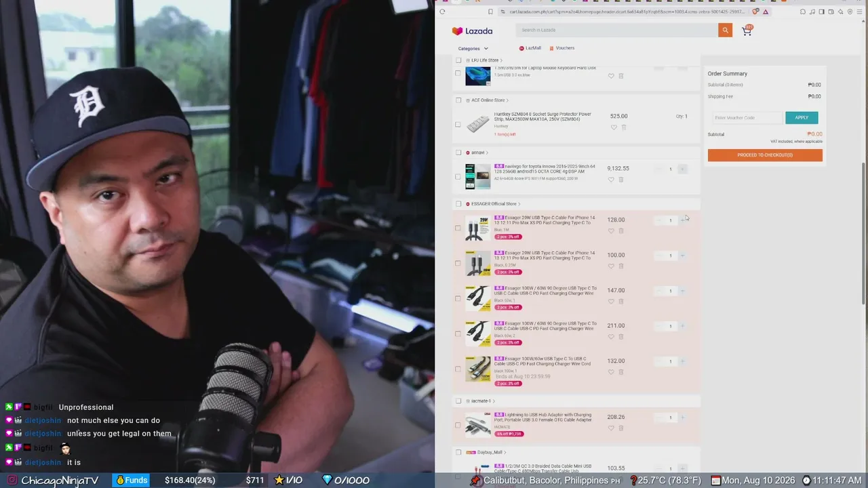Wishlist the Lightning to USB Hub Adapter
This screenshot has height=488, width=868.
[x=611, y=428]
